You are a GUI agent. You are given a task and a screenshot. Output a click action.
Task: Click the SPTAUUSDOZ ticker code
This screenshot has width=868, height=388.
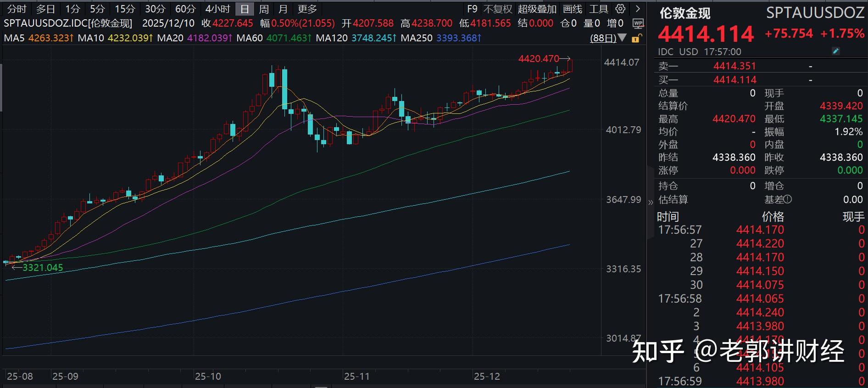[815, 13]
